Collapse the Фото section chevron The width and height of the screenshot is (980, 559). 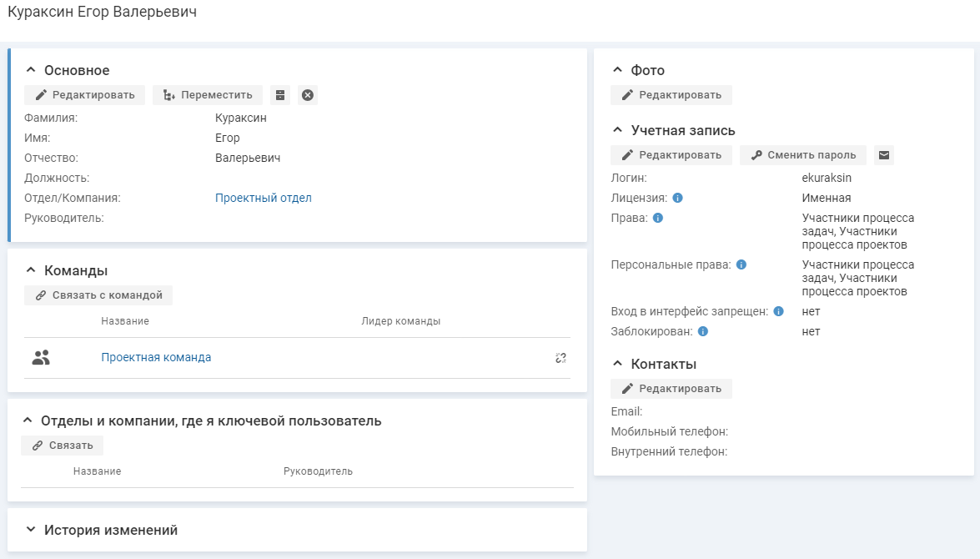coord(618,71)
